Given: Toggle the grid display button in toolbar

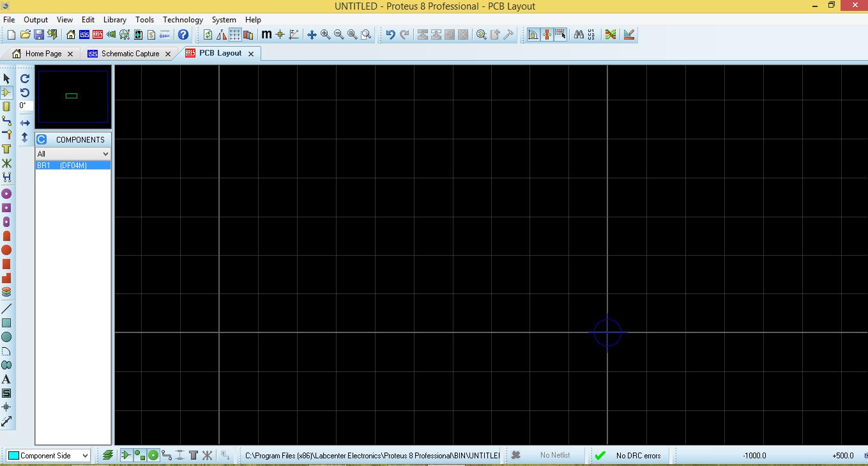Looking at the screenshot, I should pos(234,35).
